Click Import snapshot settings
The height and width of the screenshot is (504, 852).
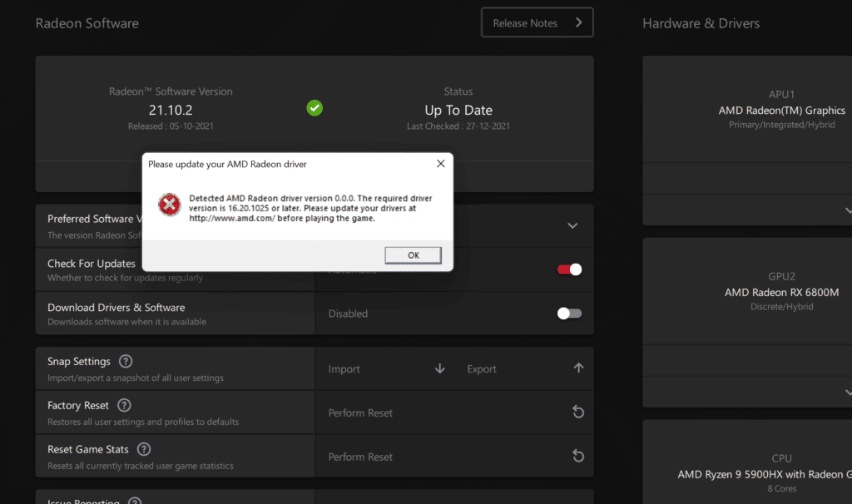pos(344,368)
